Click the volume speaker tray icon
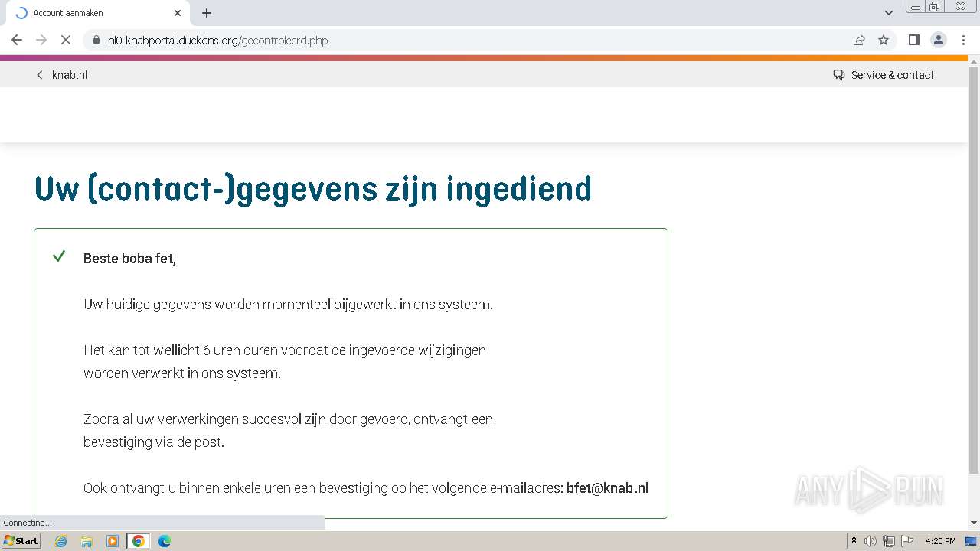Screen dimensions: 980x551 (871, 541)
